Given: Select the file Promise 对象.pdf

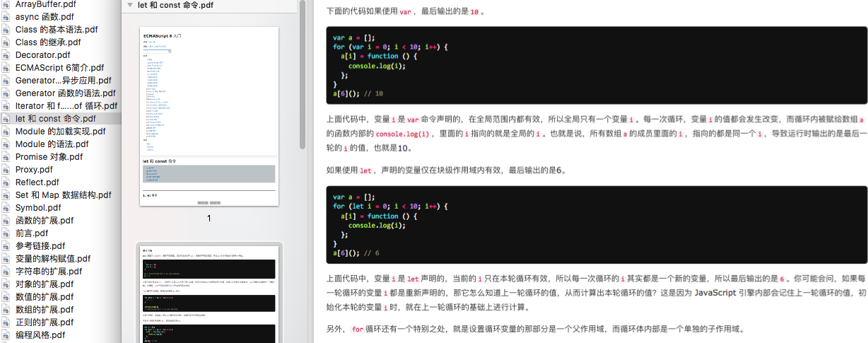Looking at the screenshot, I should pos(49,156).
